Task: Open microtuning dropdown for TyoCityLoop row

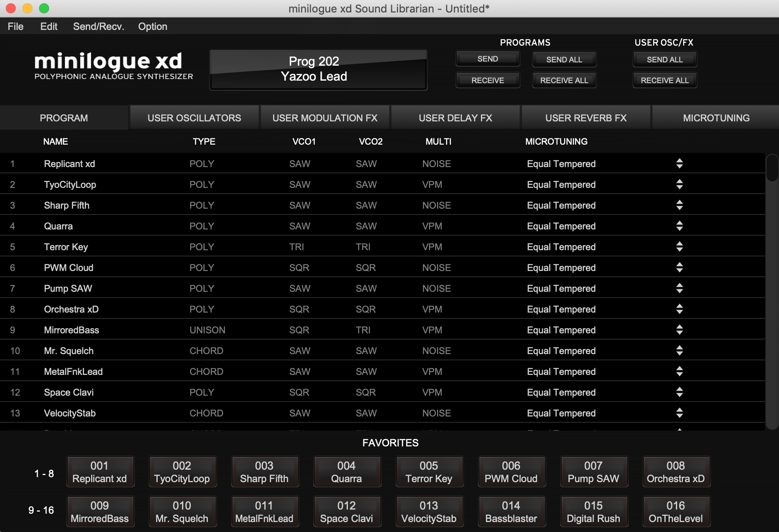Action: 679,185
